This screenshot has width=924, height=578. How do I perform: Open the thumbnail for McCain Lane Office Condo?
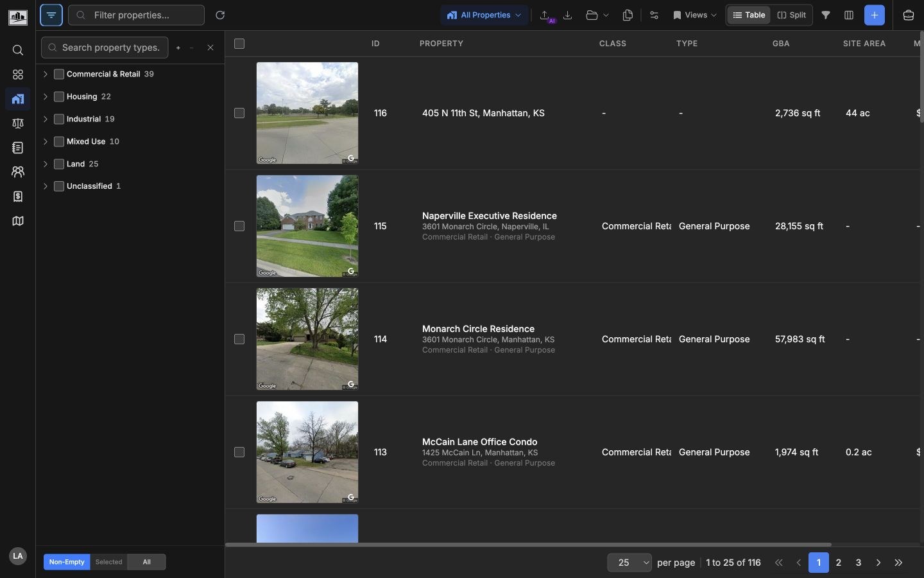coord(307,452)
